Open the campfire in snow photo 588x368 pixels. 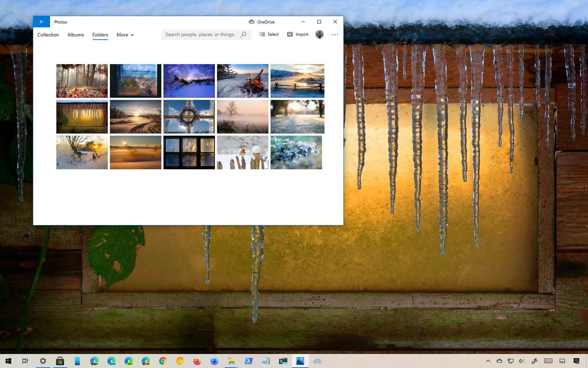click(x=243, y=81)
